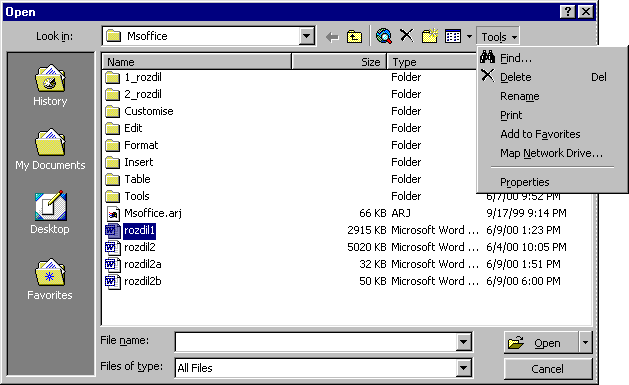The height and width of the screenshot is (385, 629).
Task: Click the 5020 KB size cell
Action: coord(366,247)
